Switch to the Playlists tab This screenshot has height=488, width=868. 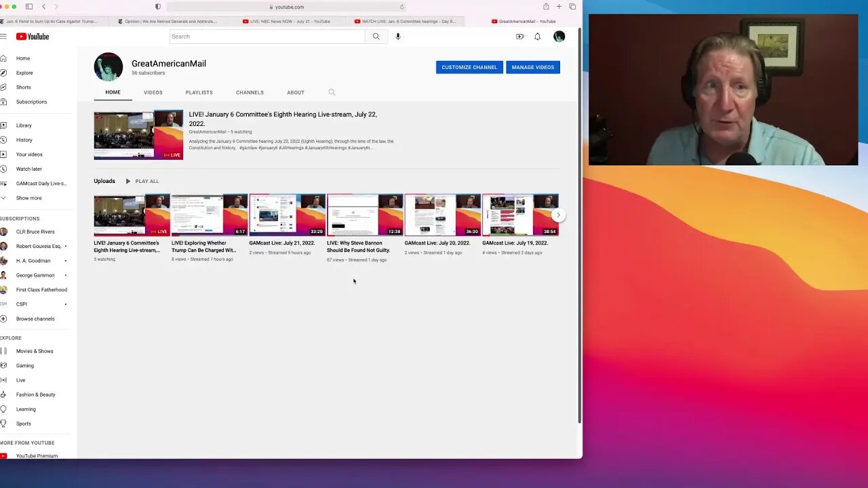pyautogui.click(x=199, y=92)
